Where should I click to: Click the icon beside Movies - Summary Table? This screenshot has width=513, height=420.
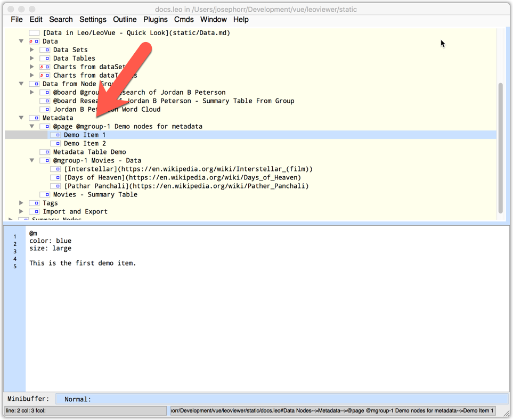(45, 194)
